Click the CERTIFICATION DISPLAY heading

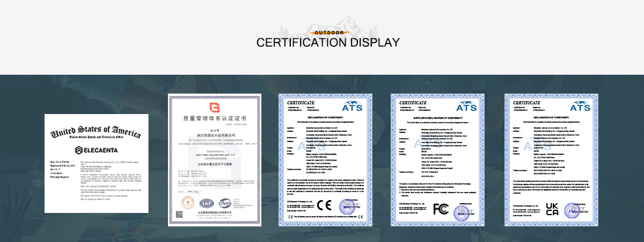[328, 42]
